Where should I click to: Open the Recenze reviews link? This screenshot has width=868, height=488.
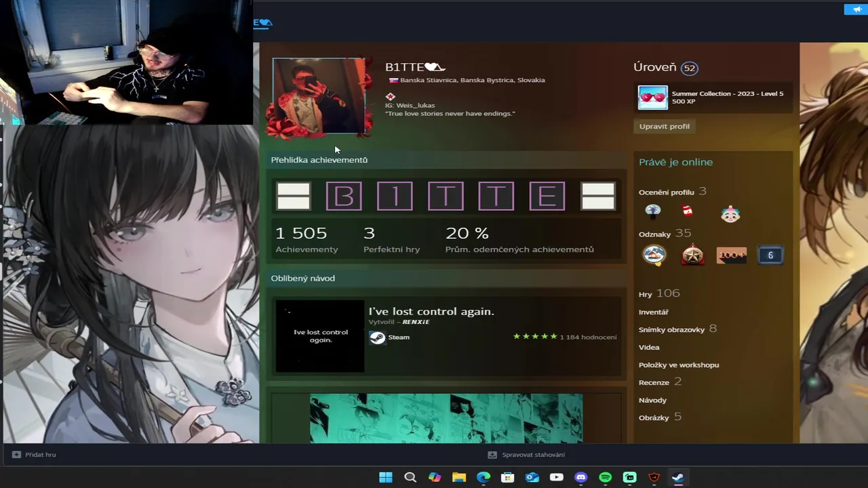pos(660,382)
